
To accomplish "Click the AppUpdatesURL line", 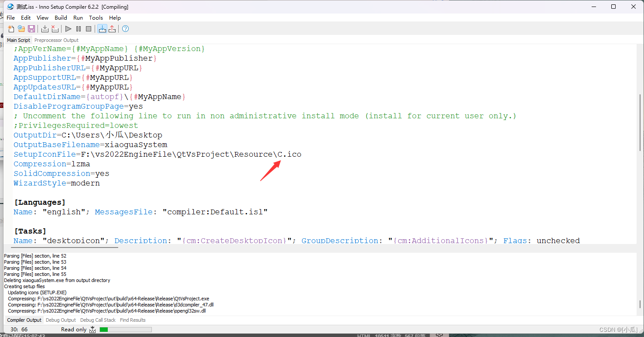I will click(x=73, y=87).
